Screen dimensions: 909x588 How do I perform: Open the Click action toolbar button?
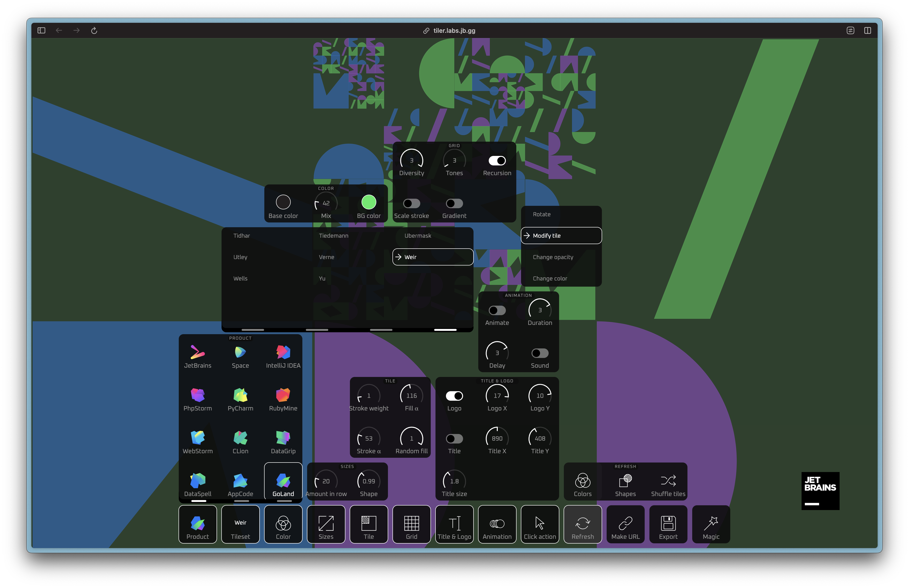(x=540, y=524)
